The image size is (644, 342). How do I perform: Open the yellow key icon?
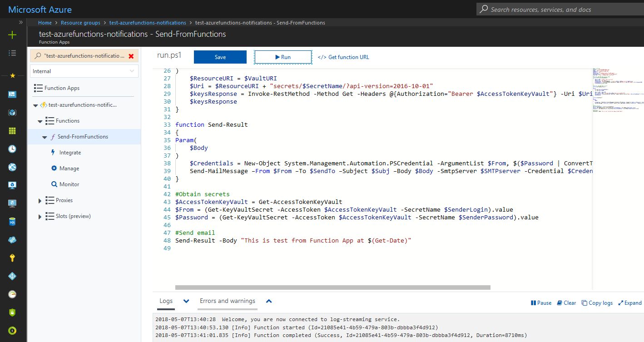12,258
